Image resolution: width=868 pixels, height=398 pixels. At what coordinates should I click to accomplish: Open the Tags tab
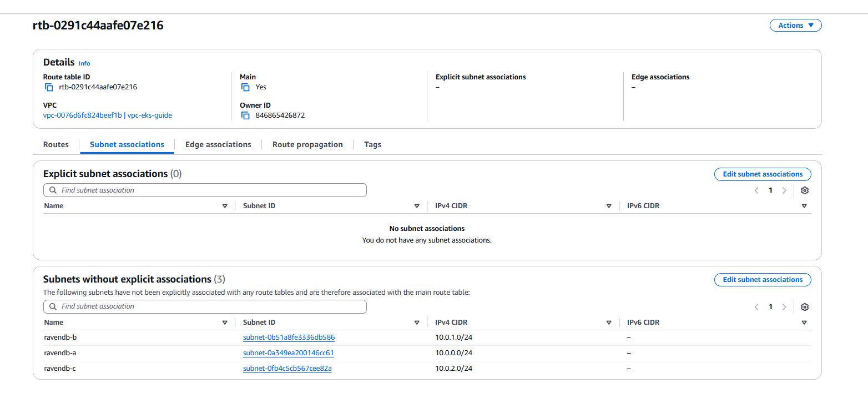click(372, 144)
